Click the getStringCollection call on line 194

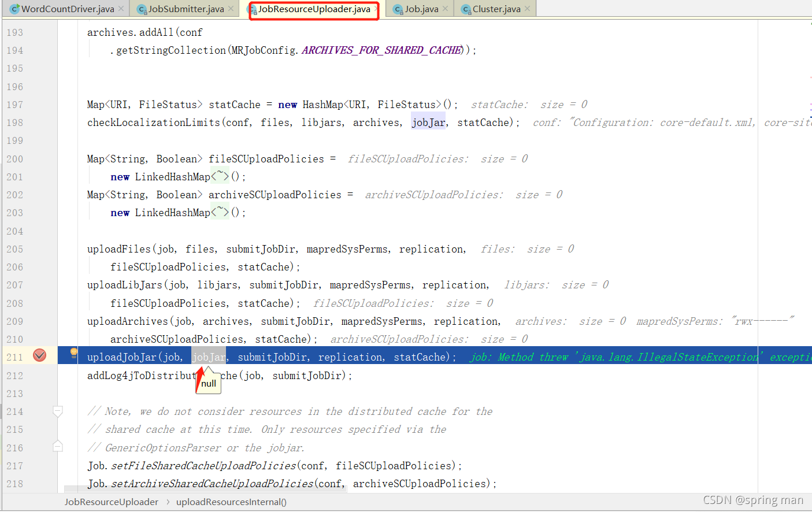click(171, 50)
